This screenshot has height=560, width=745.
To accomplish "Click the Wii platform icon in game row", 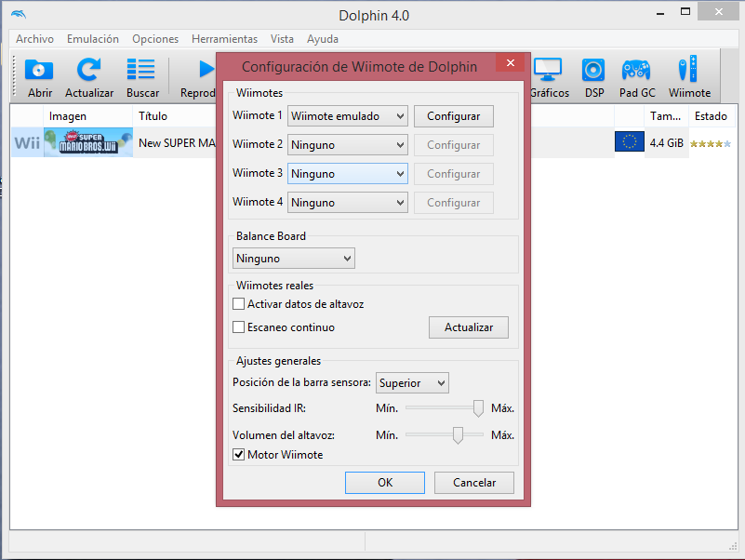I will (x=27, y=142).
